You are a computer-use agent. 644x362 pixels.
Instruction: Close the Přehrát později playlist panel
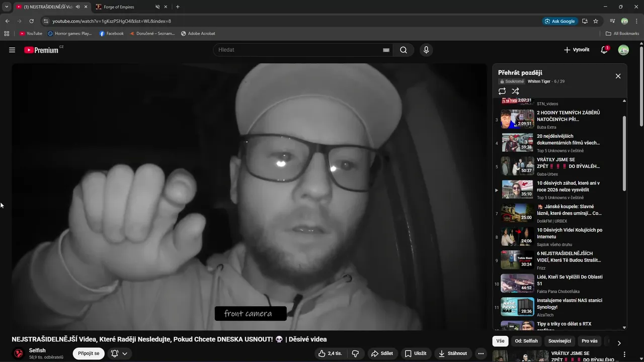point(618,76)
